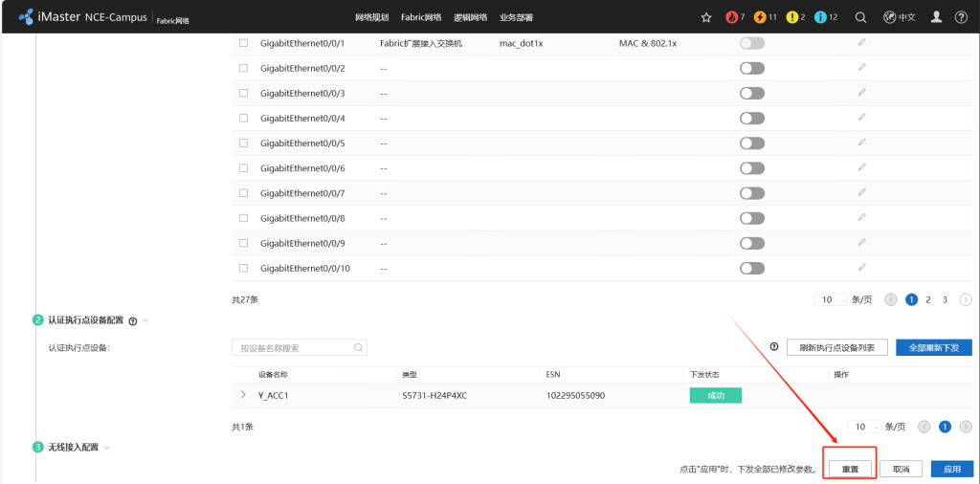Click the search magnifier in top bar

click(x=860, y=17)
